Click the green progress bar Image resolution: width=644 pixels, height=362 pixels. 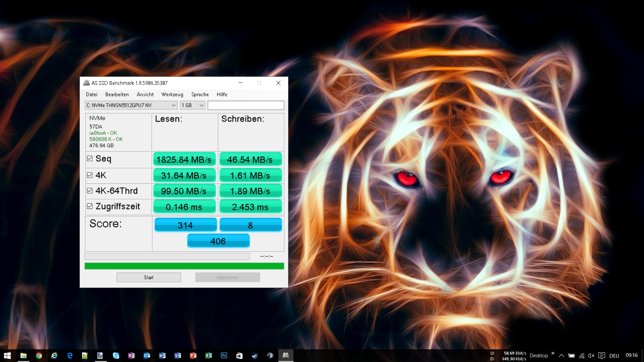click(x=184, y=266)
